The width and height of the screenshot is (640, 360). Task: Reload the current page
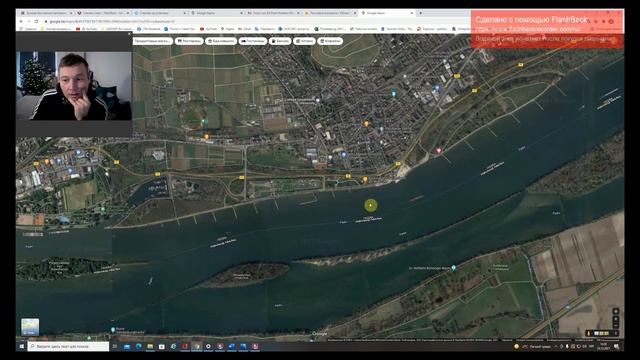(x=36, y=21)
